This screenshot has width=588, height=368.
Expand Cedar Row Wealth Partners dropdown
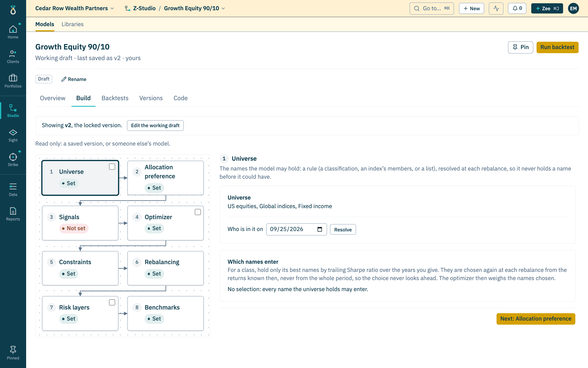point(75,8)
